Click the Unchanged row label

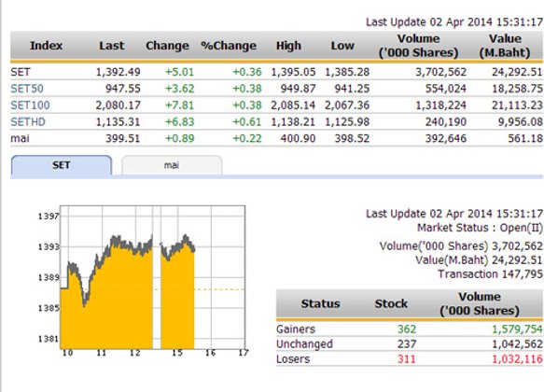coord(304,344)
